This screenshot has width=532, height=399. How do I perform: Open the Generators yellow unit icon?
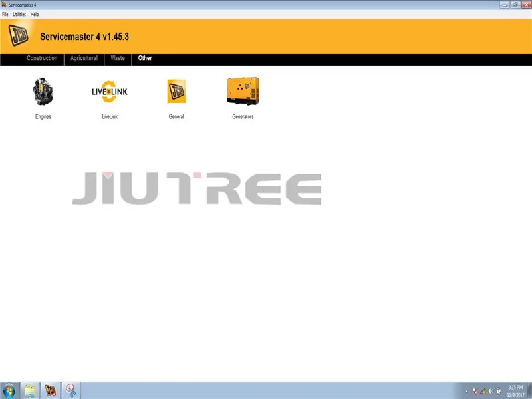click(243, 91)
